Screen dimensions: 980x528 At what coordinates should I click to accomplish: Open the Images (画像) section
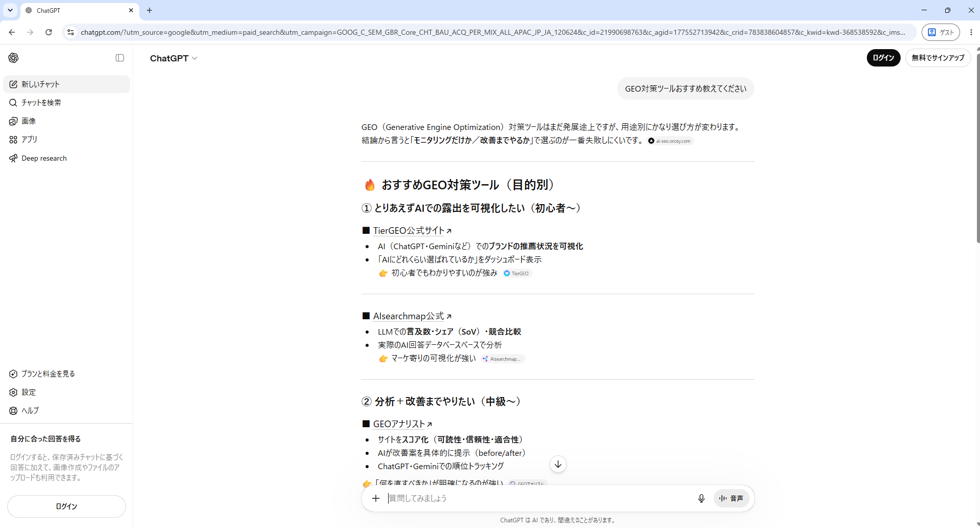67,121
